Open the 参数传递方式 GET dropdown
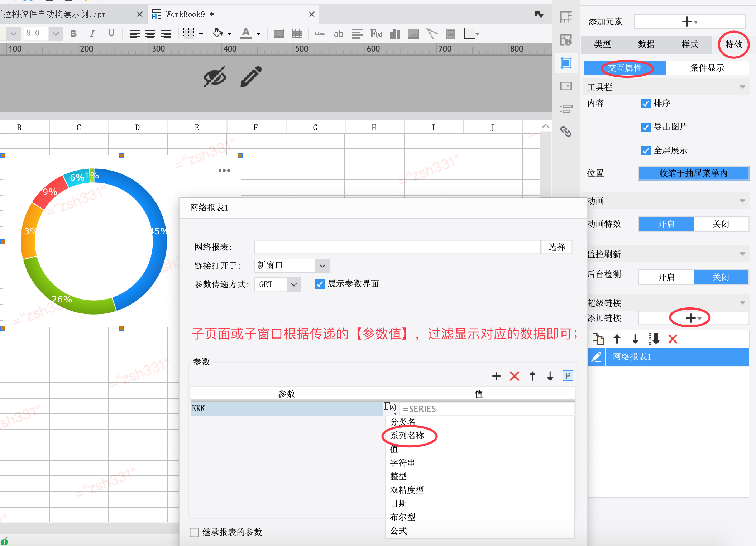The width and height of the screenshot is (756, 546). point(278,284)
